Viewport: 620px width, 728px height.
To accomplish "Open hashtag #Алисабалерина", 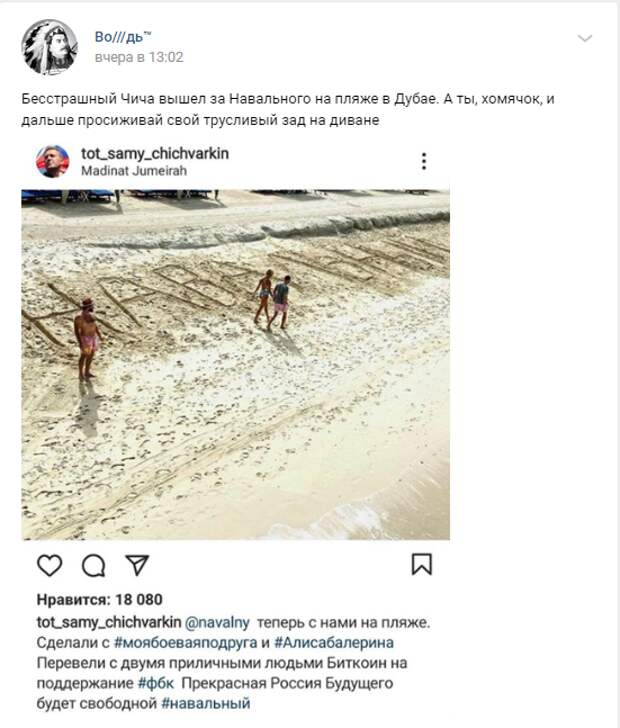I will [334, 643].
